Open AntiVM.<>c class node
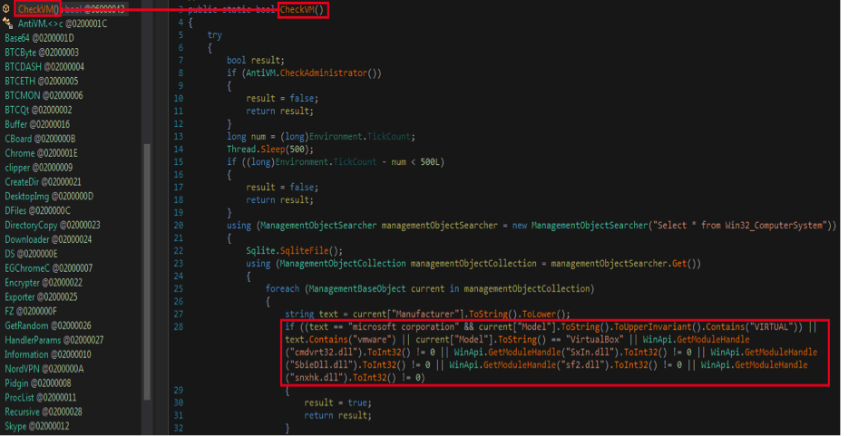The image size is (868, 436). point(62,24)
